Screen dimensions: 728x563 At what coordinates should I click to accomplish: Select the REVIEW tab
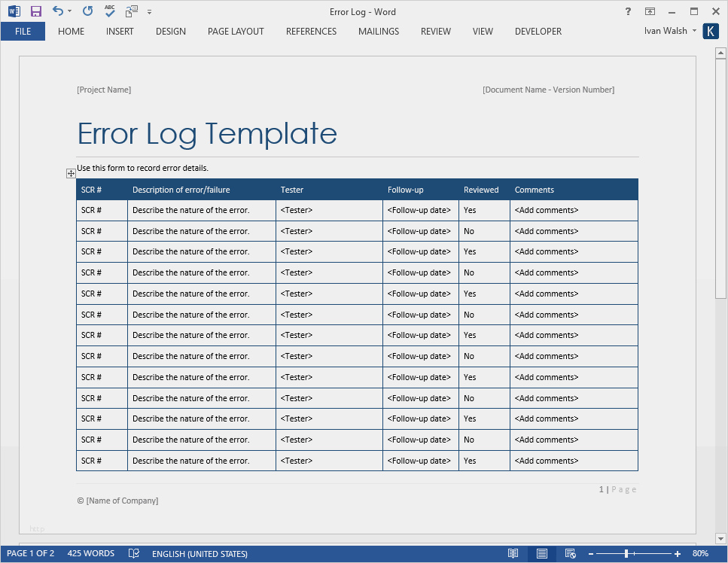point(435,32)
